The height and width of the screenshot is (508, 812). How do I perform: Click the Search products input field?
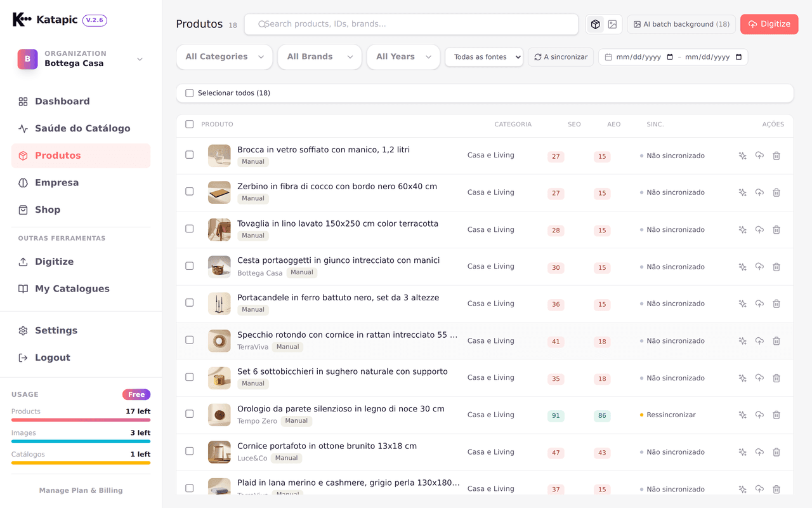(x=411, y=24)
